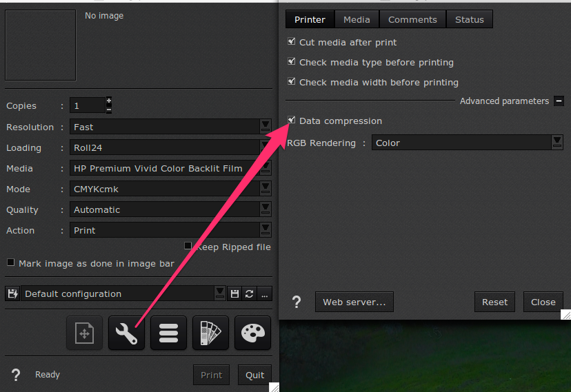Switch to the Status tab
This screenshot has width=571, height=392.
(x=469, y=20)
